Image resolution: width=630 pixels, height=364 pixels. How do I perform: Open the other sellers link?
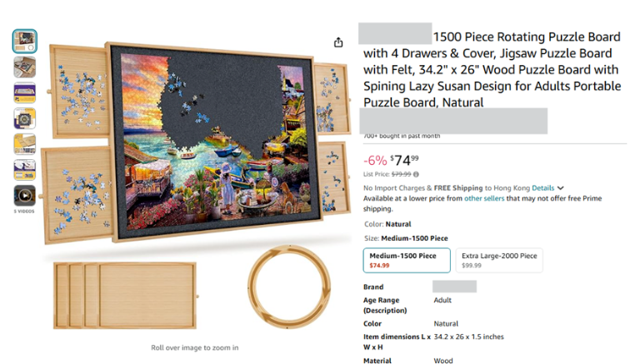(x=482, y=199)
